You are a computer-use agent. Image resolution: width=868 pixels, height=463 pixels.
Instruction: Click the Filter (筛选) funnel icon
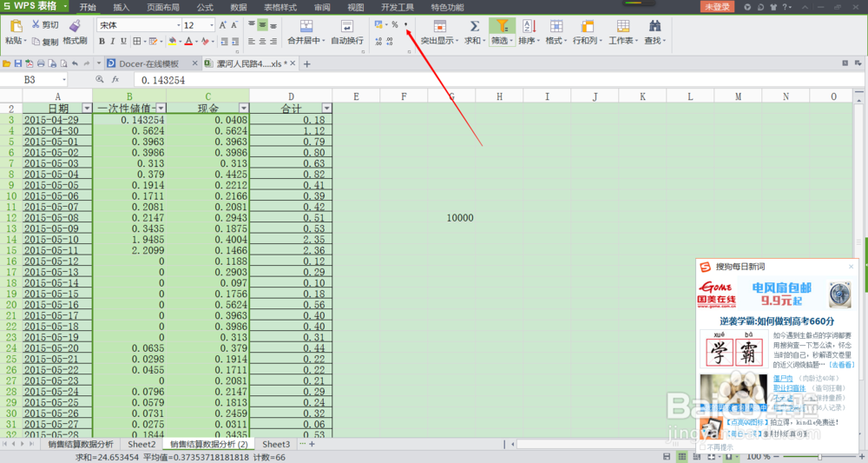[502, 26]
